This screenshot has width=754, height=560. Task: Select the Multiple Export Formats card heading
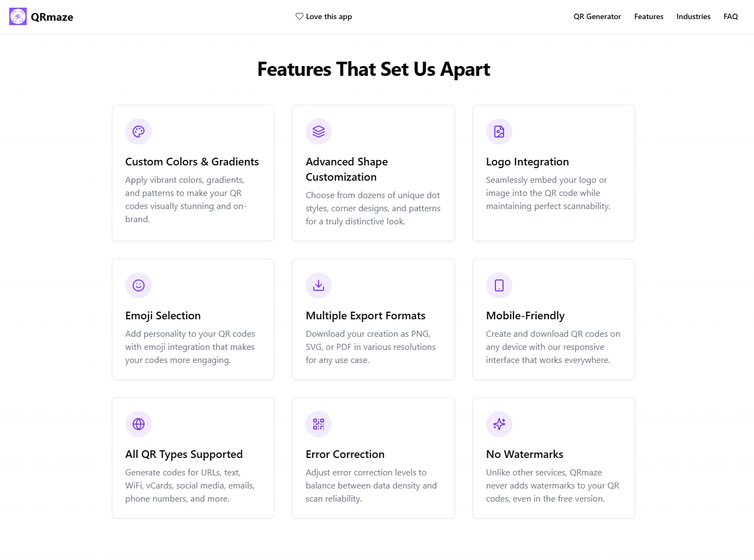tap(366, 315)
